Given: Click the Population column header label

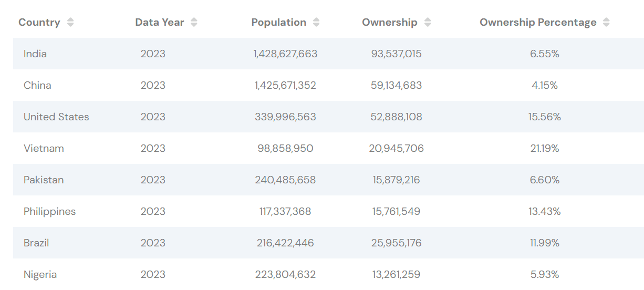Looking at the screenshot, I should 279,23.
